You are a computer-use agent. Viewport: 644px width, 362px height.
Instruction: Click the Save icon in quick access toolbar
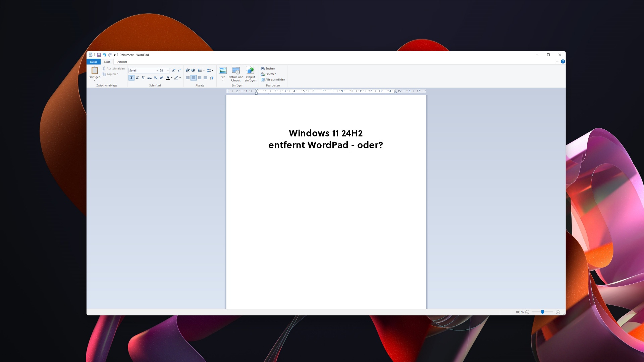click(x=99, y=55)
